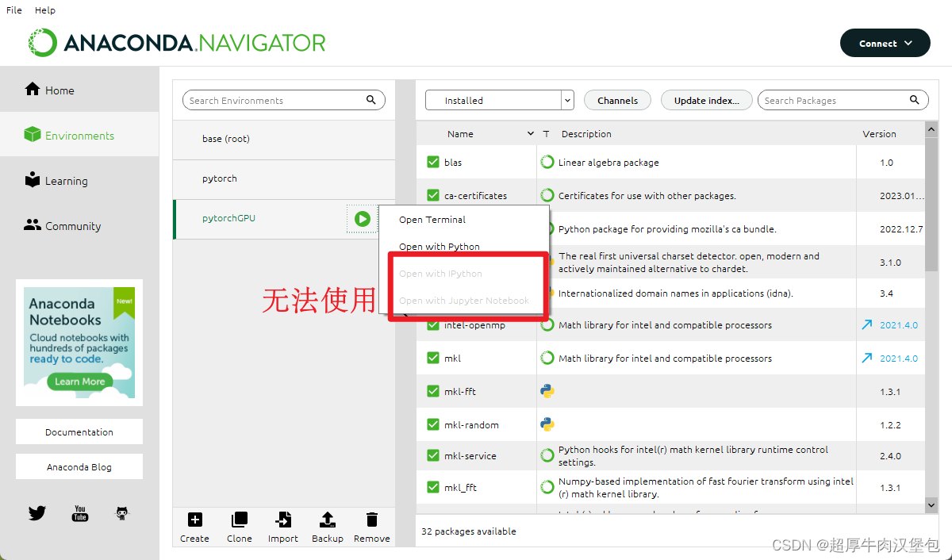Click the Anaconda Notebooks ad thumbnail
Viewport: 952px width, 560px height.
pos(79,342)
